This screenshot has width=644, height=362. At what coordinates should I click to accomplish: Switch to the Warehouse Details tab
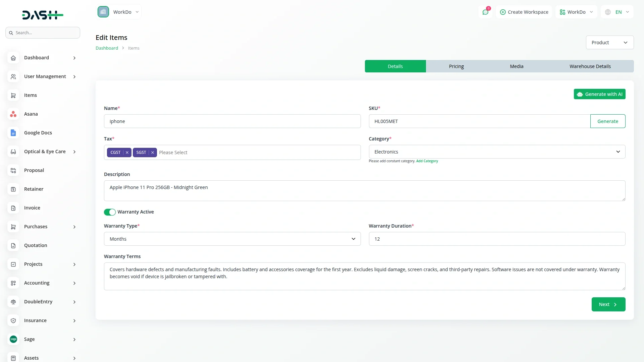tap(590, 66)
